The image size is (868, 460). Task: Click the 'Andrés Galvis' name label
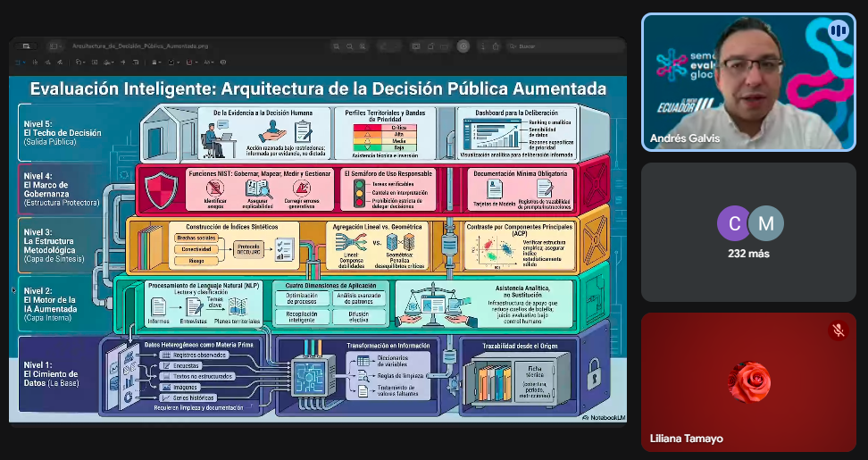(685, 138)
